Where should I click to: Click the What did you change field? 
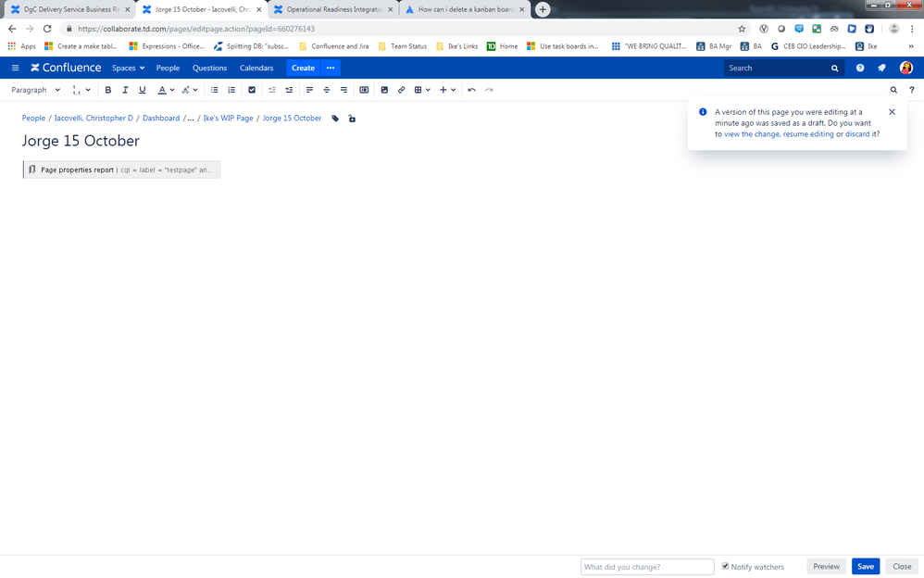(x=647, y=567)
